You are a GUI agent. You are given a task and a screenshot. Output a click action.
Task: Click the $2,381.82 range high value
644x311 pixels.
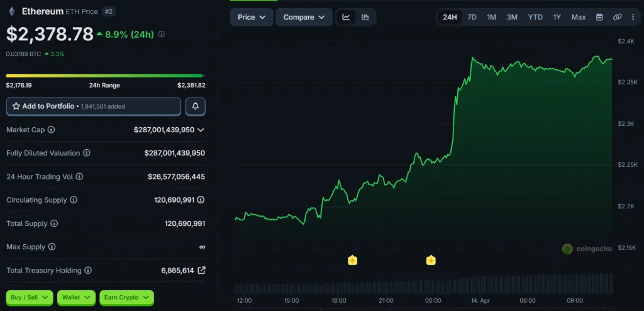click(x=191, y=86)
